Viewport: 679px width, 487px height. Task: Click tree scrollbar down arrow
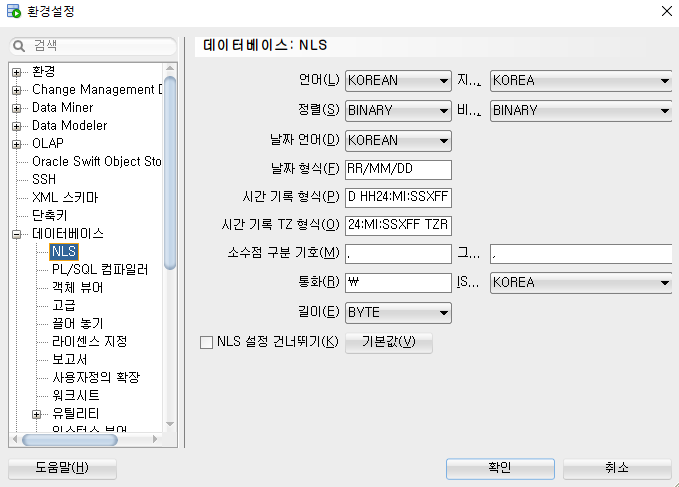(170, 424)
